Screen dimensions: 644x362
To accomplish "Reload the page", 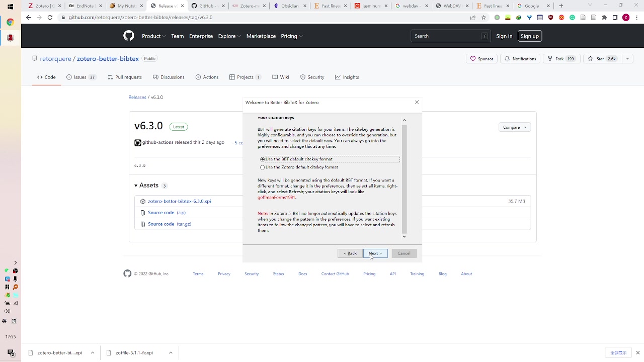I will [50, 17].
